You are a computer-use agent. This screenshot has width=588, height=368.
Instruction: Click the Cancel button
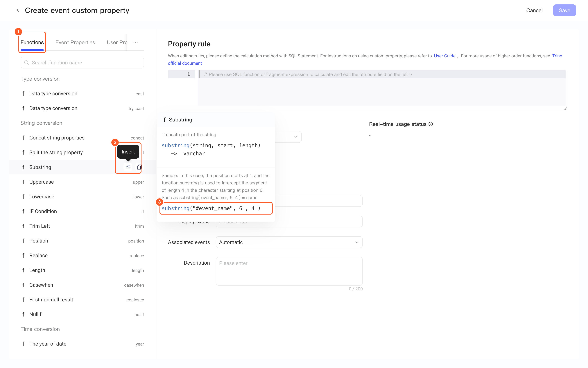[534, 10]
